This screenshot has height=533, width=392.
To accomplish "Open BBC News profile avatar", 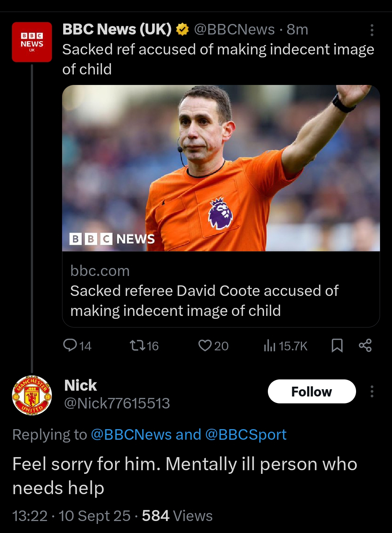I will [x=32, y=42].
